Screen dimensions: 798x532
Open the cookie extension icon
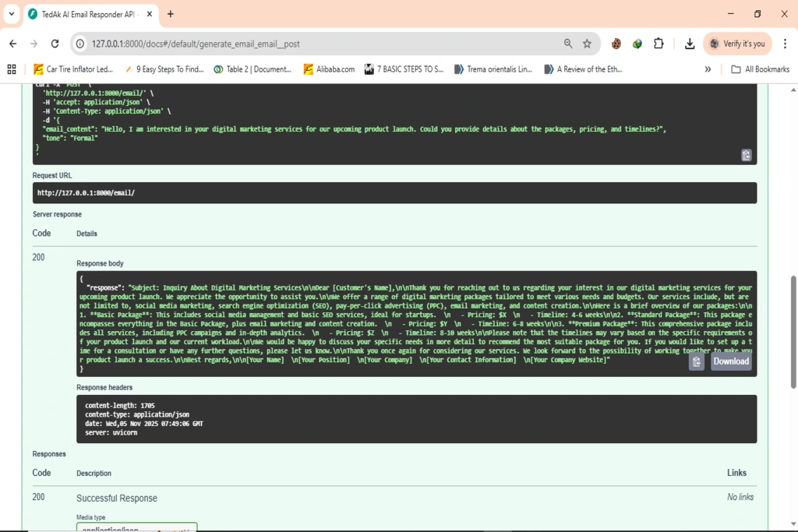pyautogui.click(x=616, y=44)
